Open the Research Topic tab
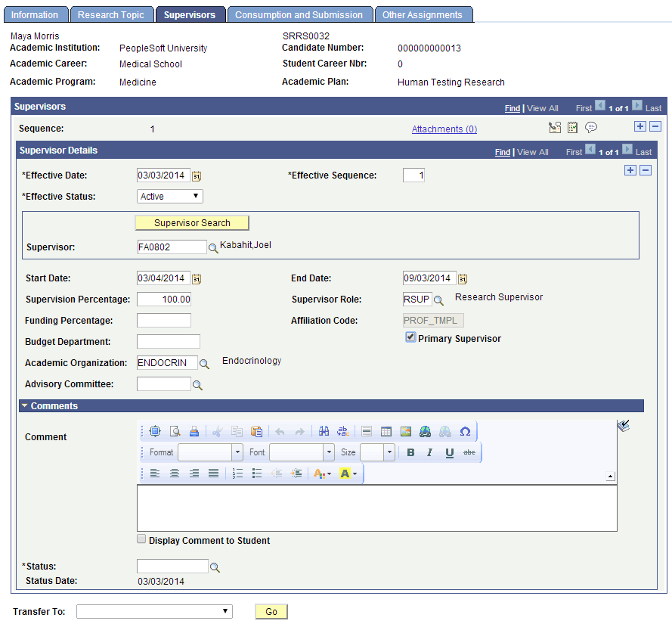672x624 pixels. click(111, 14)
